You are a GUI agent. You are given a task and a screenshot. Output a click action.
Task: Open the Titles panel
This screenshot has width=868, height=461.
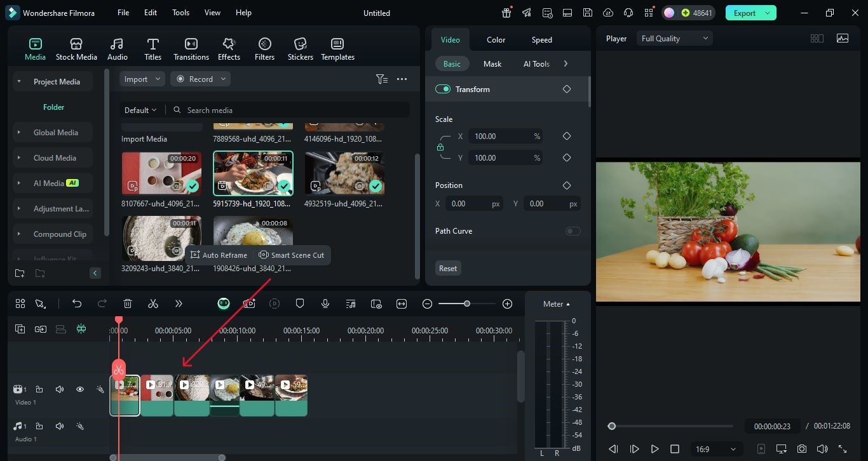click(x=153, y=49)
